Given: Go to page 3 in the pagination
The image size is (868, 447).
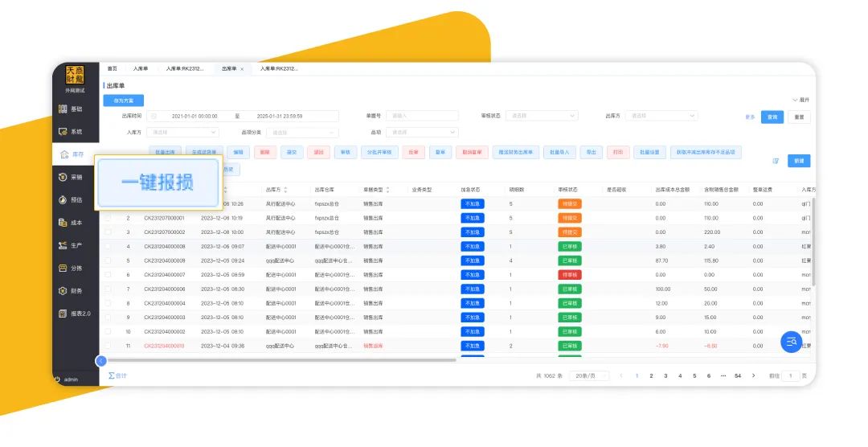Looking at the screenshot, I should click(665, 375).
